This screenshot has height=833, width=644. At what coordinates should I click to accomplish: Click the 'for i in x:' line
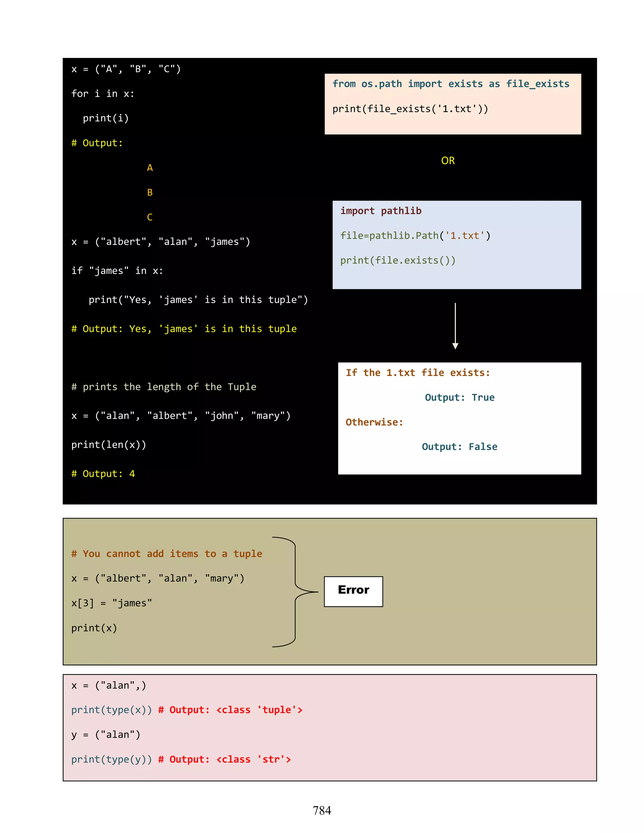coord(103,94)
